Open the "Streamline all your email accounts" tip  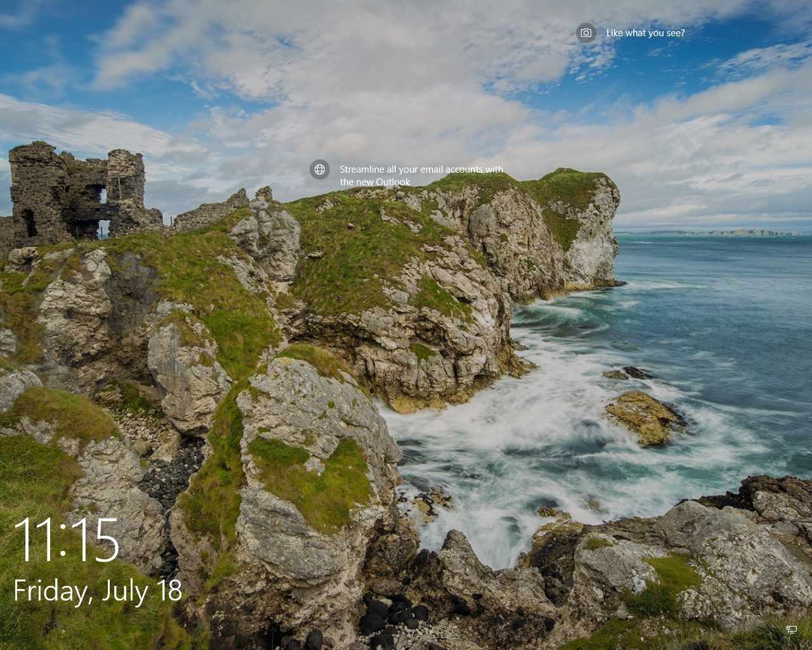point(421,176)
